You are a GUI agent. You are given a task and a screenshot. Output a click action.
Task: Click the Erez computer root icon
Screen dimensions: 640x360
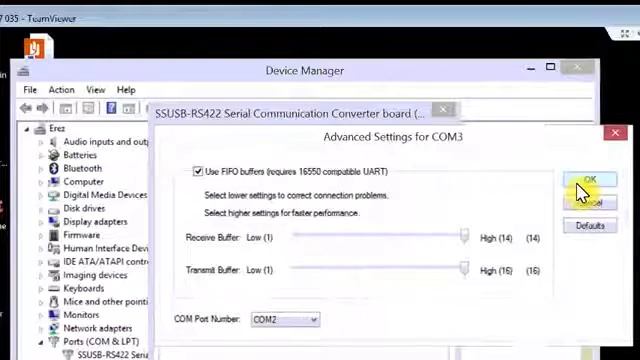click(x=40, y=129)
